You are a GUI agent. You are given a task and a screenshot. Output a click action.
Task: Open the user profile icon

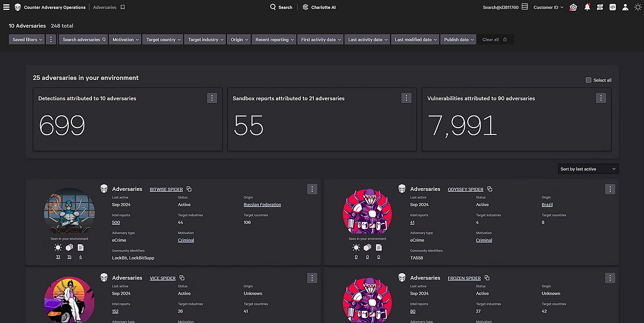click(x=625, y=7)
